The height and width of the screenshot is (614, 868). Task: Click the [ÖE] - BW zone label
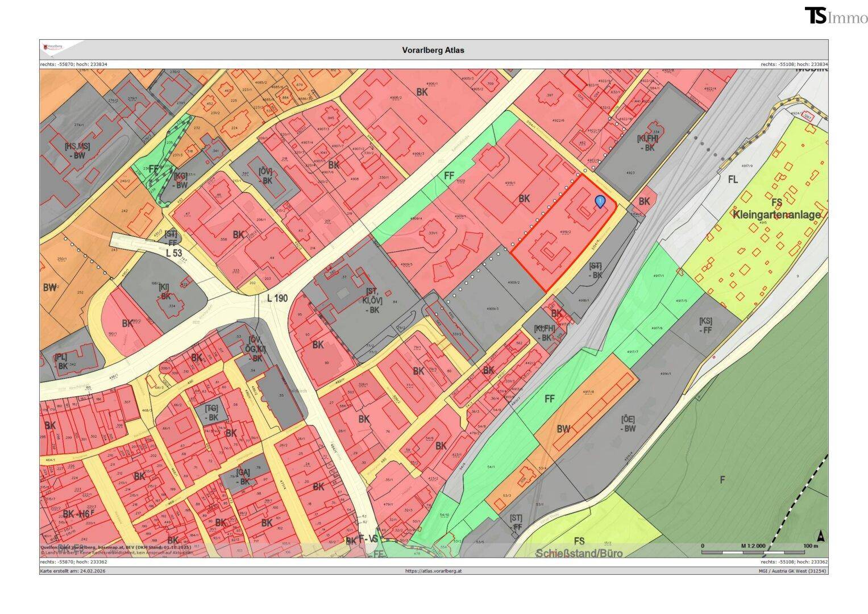click(628, 424)
